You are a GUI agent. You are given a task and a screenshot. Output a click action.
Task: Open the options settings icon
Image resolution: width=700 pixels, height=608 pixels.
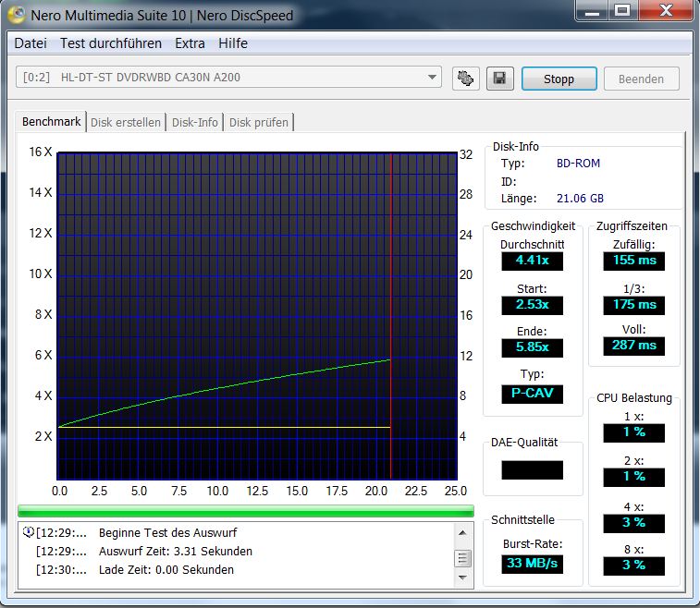(465, 79)
